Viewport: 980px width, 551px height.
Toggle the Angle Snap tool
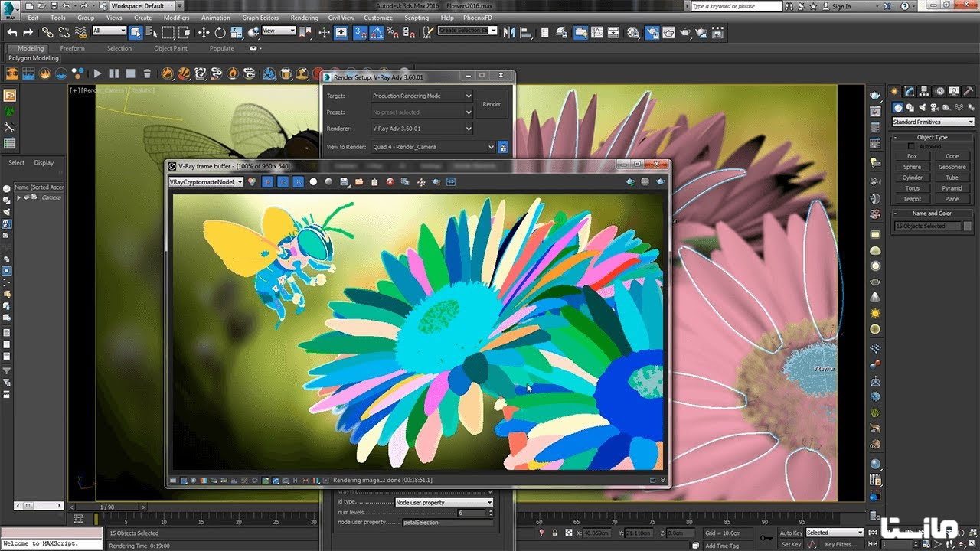point(376,32)
